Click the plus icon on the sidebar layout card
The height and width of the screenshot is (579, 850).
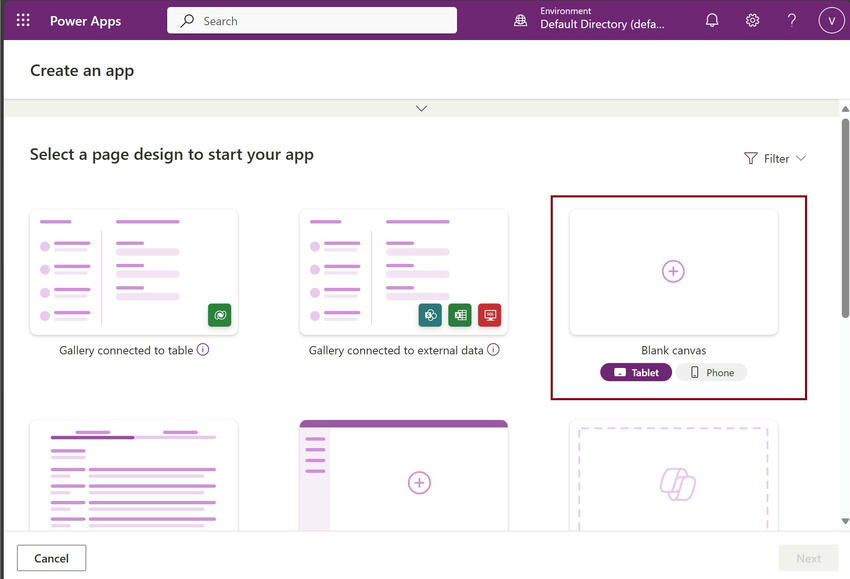click(419, 482)
